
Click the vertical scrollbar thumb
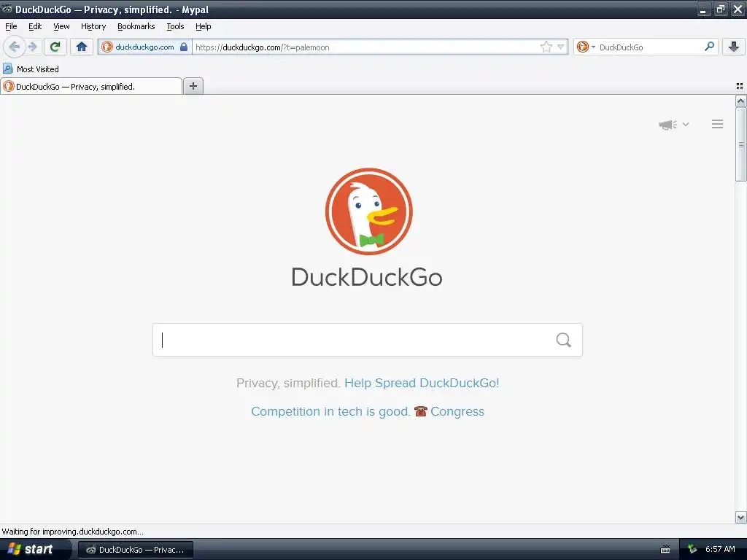[x=741, y=144]
